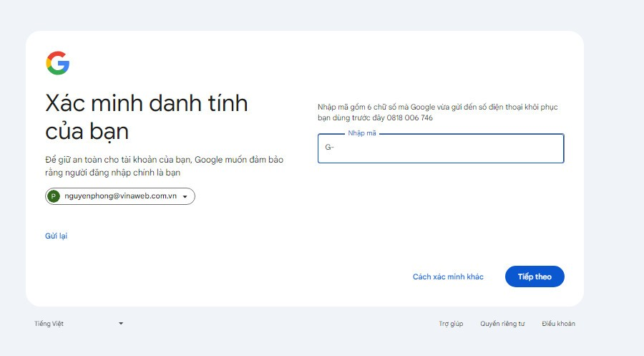Click the recovery phone number 0818 006 746
This screenshot has width=644, height=356.
[409, 117]
